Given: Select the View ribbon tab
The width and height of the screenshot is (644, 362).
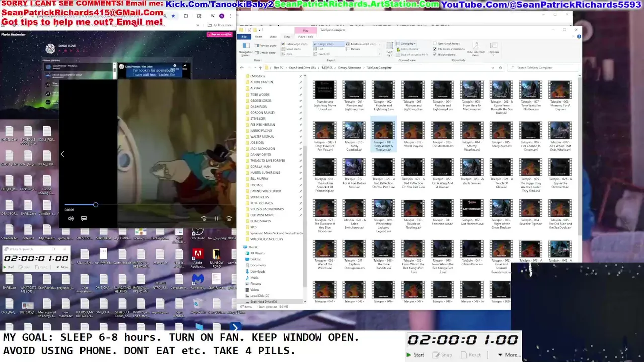Looking at the screenshot, I should click(x=287, y=37).
